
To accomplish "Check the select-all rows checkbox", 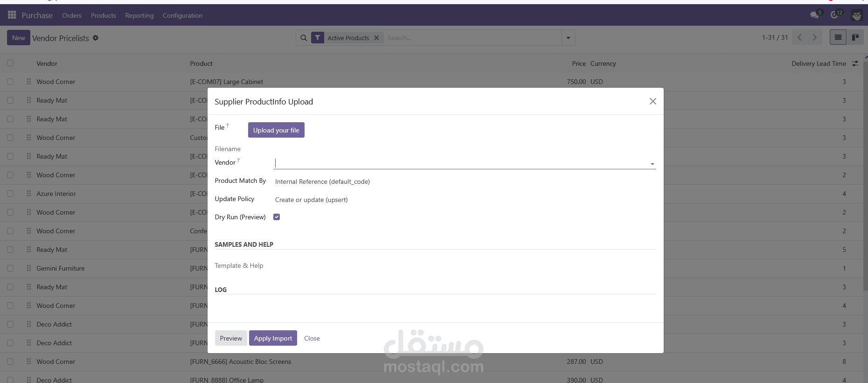I will coord(10,63).
